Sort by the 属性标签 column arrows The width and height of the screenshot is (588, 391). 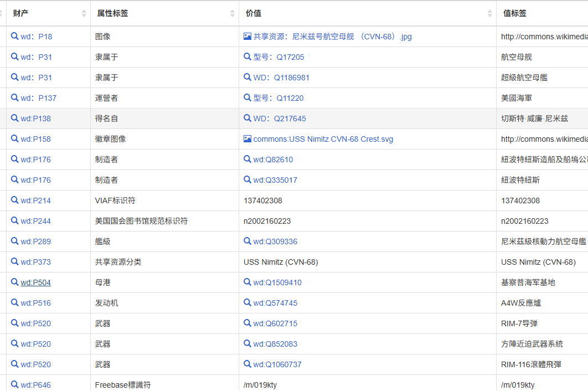[x=233, y=13]
